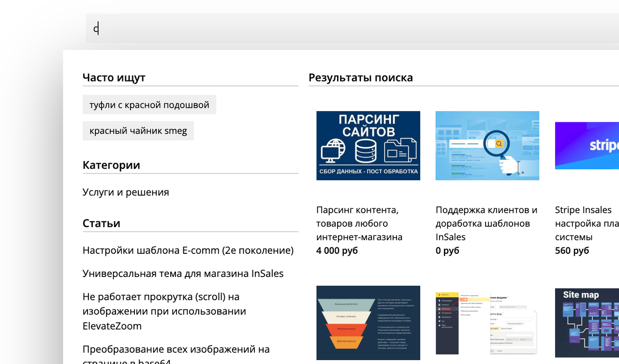
Task: Open article about converting images to base64
Action: click(176, 355)
